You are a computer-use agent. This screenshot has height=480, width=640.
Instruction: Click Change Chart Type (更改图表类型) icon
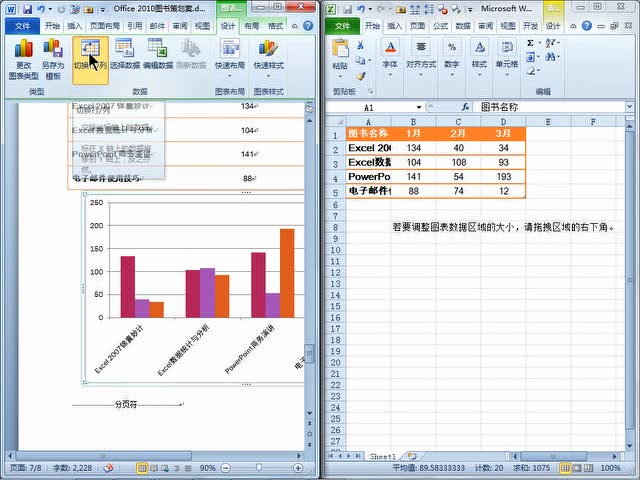23,57
